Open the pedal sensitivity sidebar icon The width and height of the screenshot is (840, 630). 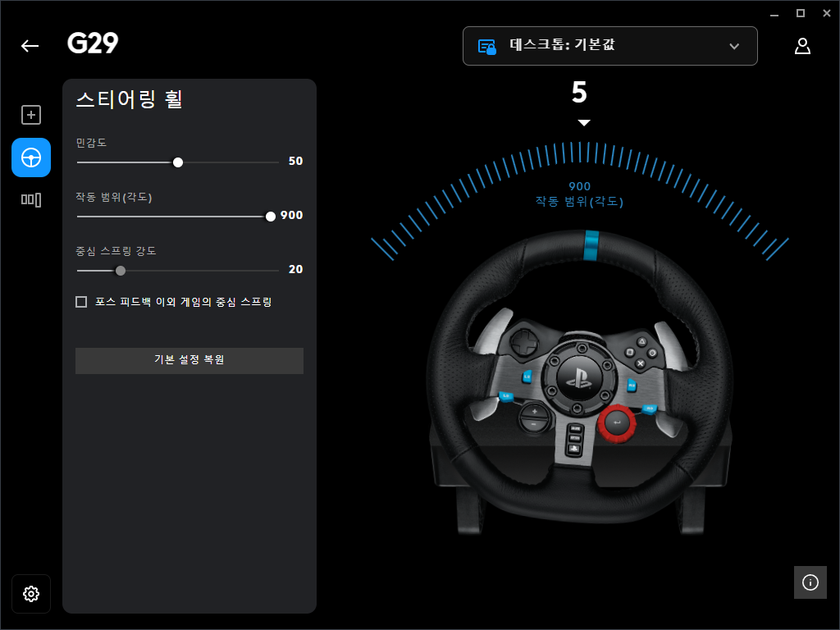tap(31, 200)
